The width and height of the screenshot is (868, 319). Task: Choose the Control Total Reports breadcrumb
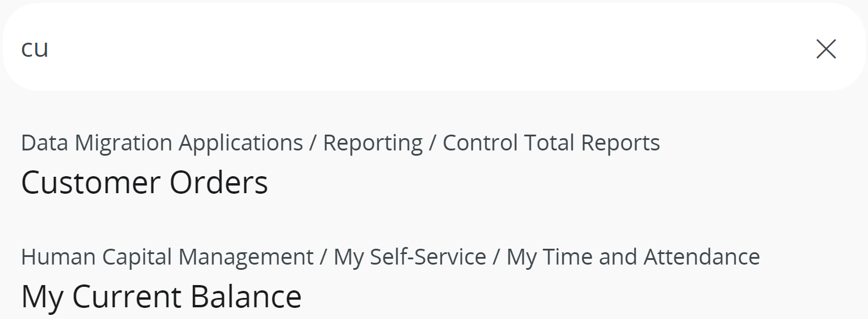coord(551,143)
